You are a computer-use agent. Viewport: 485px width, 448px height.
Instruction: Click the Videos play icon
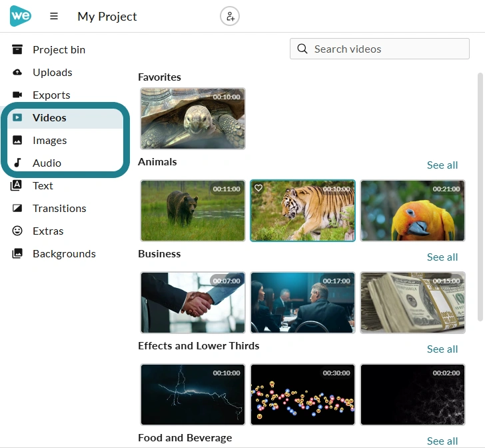(17, 117)
